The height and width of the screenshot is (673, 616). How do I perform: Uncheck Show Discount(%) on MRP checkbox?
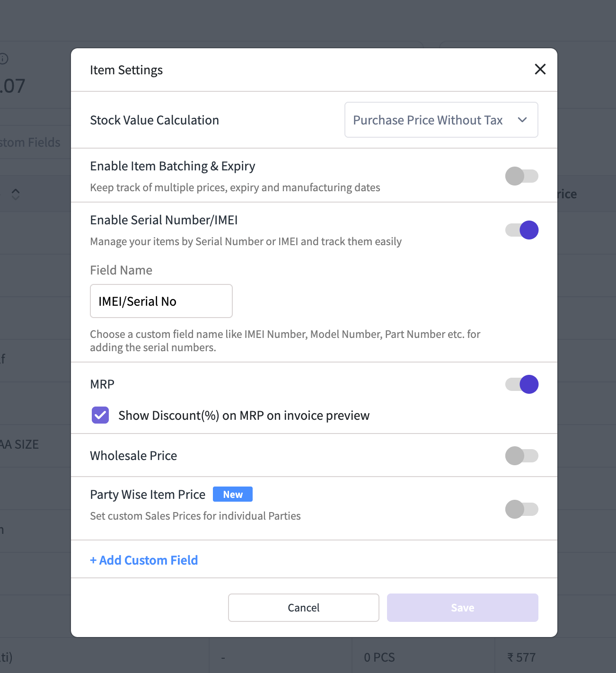pos(100,416)
